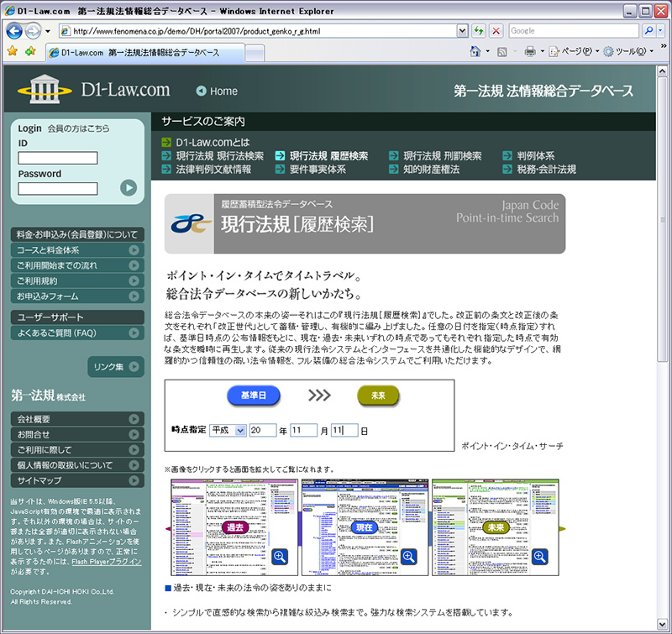The height and width of the screenshot is (634, 672).
Task: Click the リンク集 button
Action: tap(116, 367)
